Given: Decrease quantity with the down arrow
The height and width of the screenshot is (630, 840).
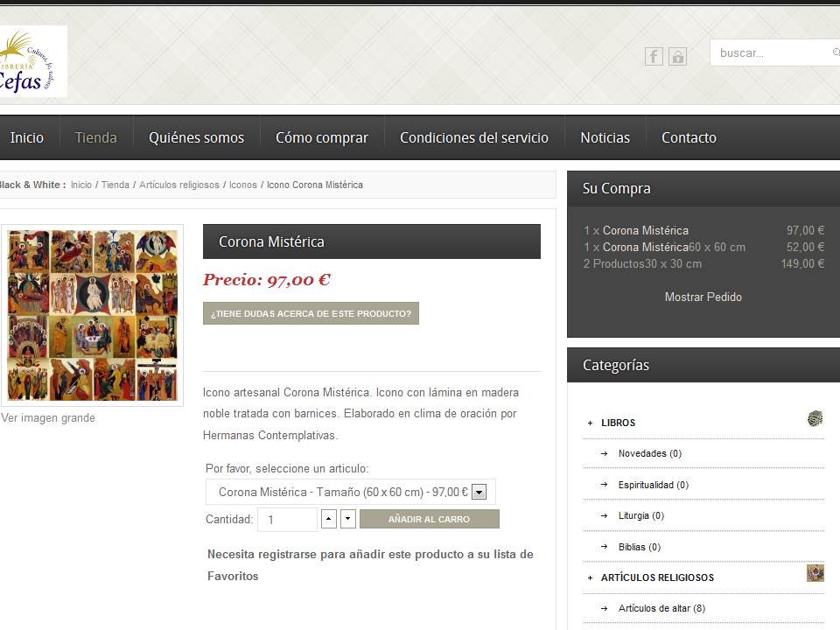Looking at the screenshot, I should click(x=348, y=519).
